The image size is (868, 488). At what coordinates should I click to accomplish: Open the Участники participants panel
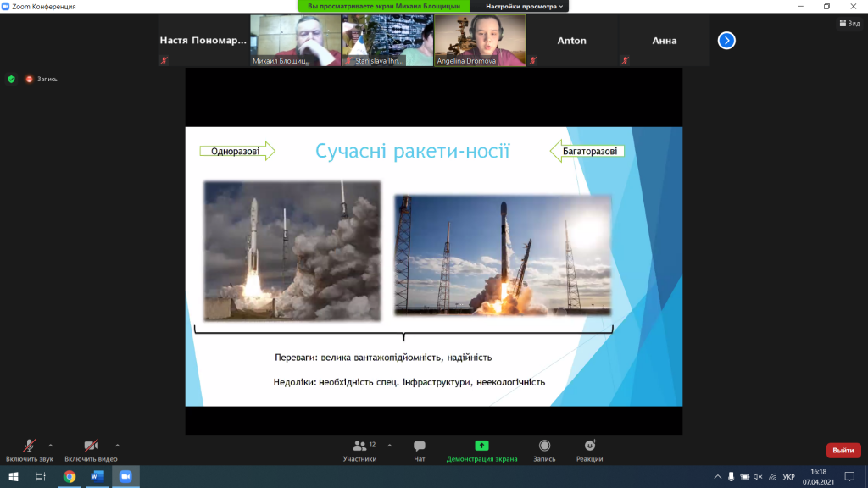[359, 451]
